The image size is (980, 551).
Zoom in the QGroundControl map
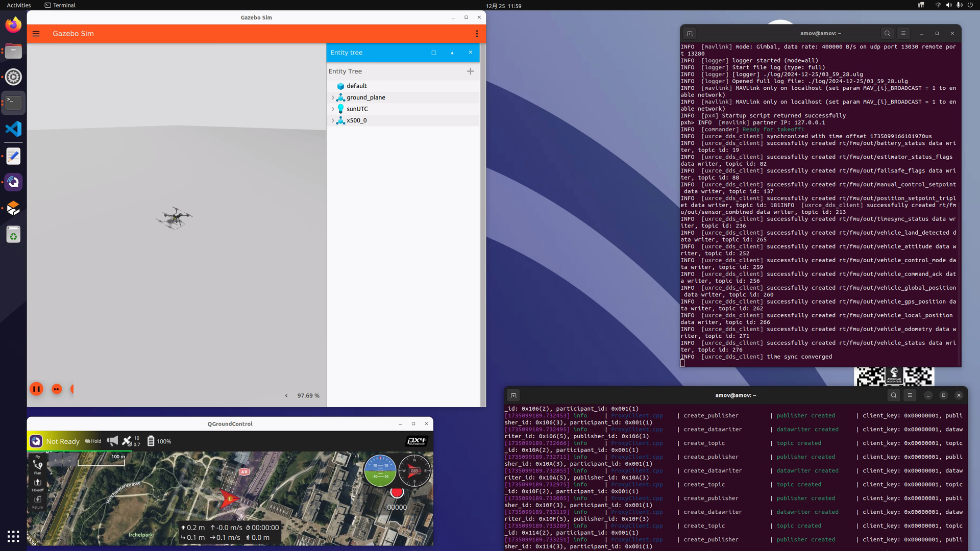55,460
